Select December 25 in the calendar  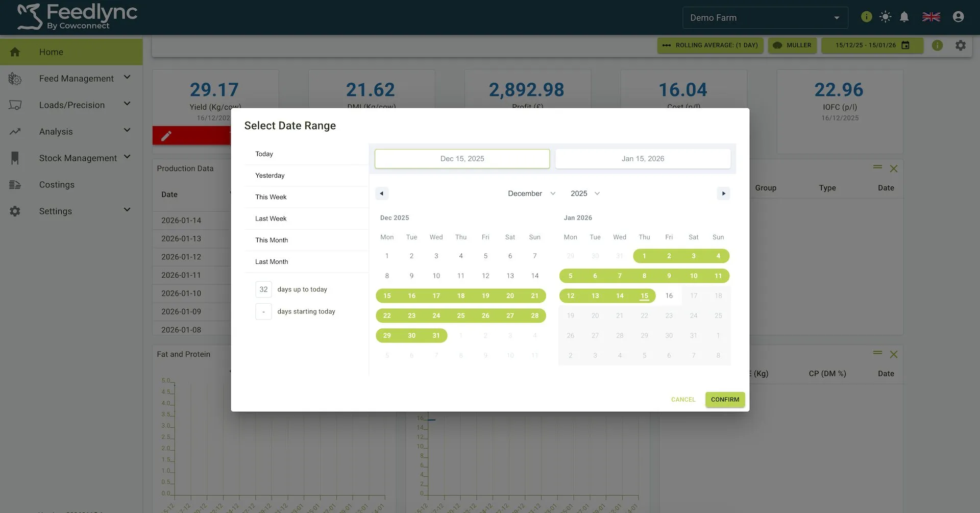(x=460, y=315)
